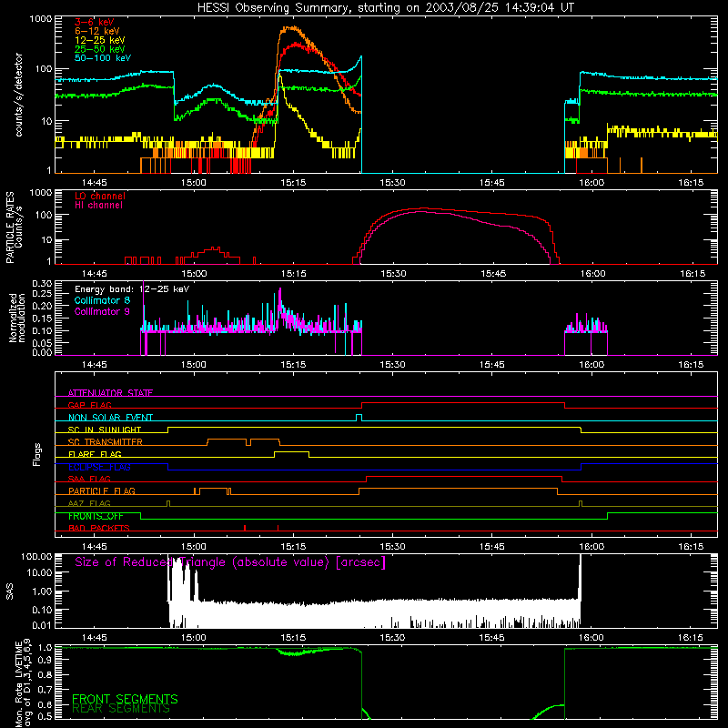This screenshot has width=728, height=728.
Task: Select the NON_SOLAR_EVENT flag label
Action: (x=110, y=418)
